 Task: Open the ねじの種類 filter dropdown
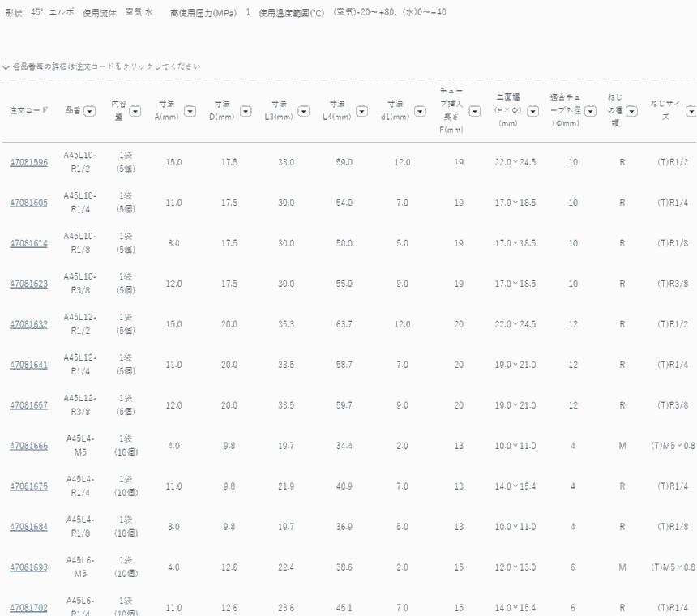(631, 110)
